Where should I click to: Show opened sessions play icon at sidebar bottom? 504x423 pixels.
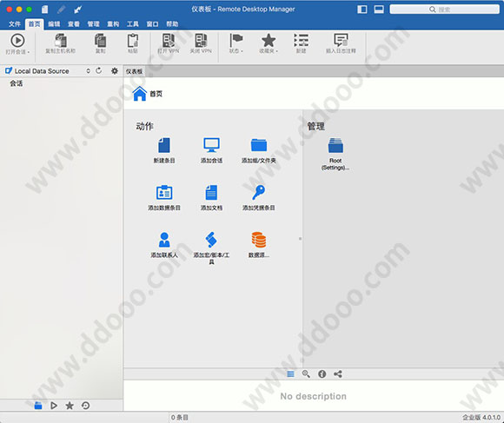pos(54,406)
